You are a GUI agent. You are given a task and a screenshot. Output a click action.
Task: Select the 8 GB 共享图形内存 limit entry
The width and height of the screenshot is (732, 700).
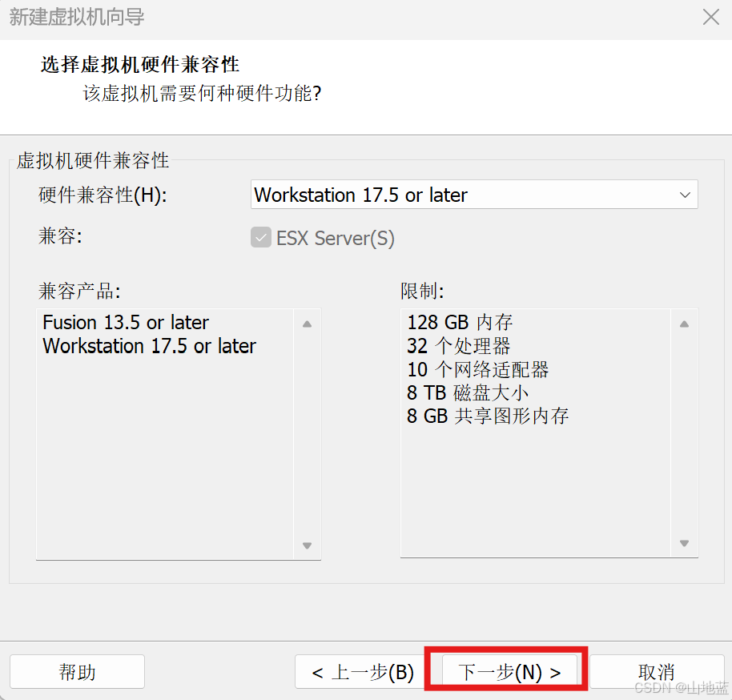click(x=488, y=416)
